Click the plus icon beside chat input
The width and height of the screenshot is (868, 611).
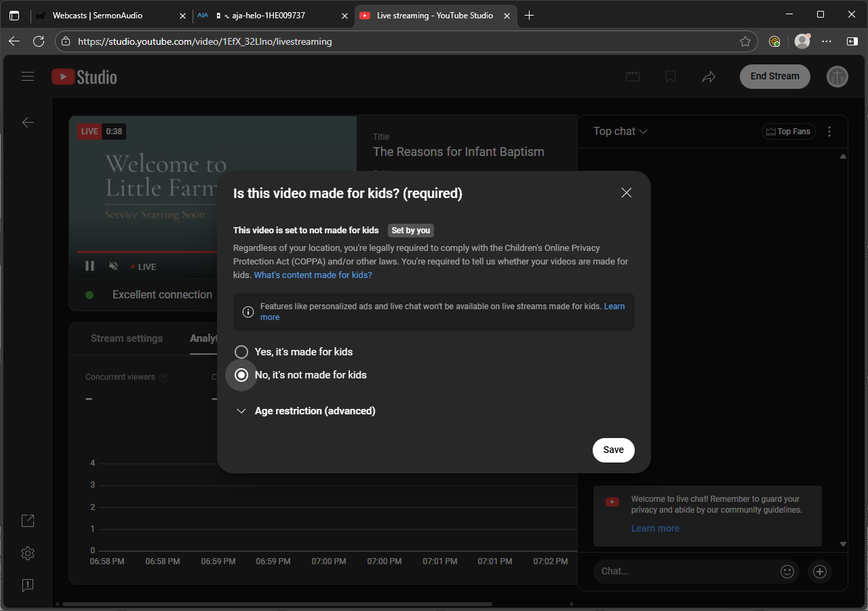tap(820, 572)
